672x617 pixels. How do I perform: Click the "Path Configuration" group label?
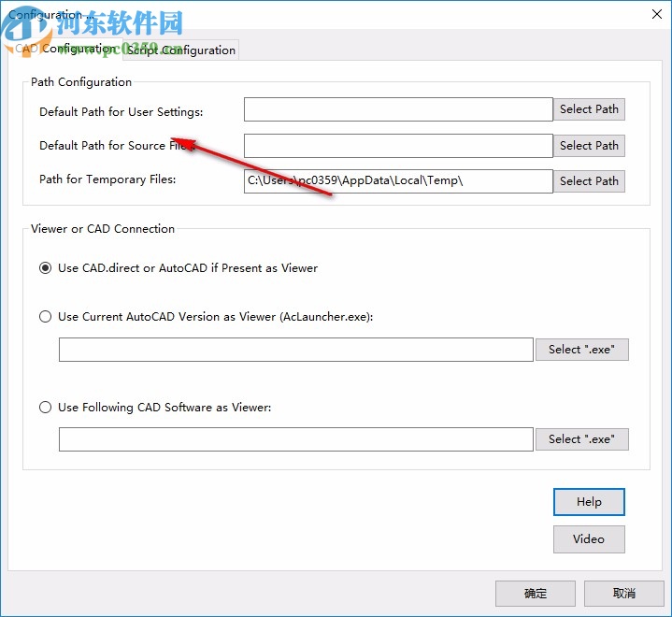[81, 82]
